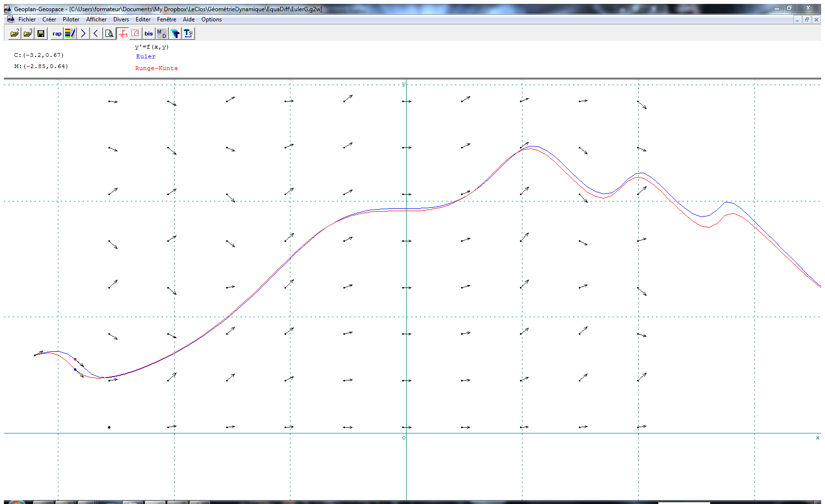Save the figure with the floppy disk icon
The image size is (825, 504).
pyautogui.click(x=41, y=34)
